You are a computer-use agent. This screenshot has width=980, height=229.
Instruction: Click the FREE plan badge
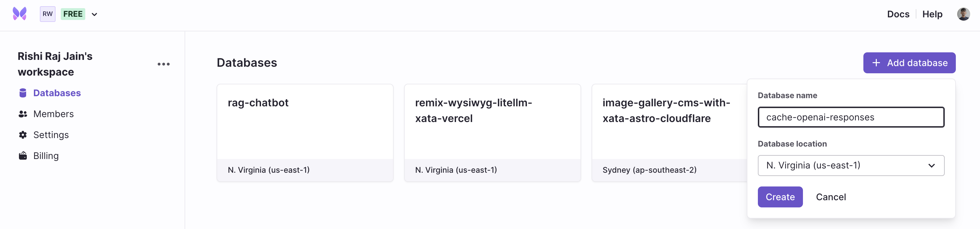73,14
